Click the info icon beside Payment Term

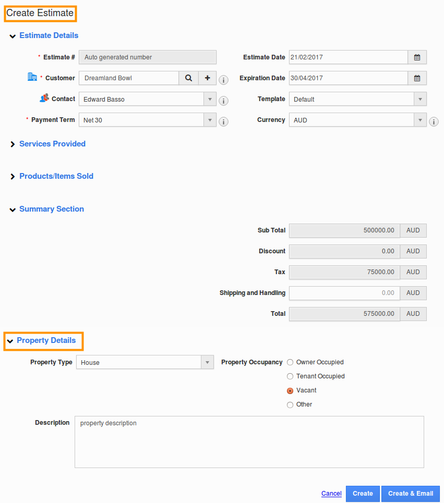pyautogui.click(x=223, y=121)
